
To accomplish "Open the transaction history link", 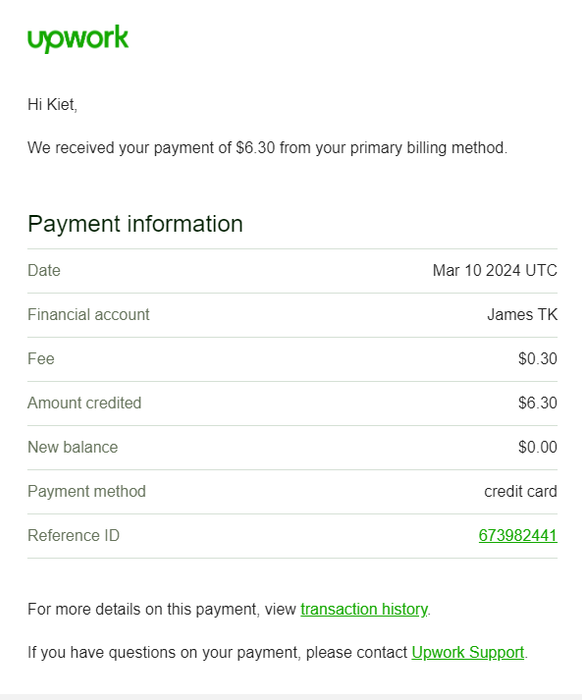I will point(364,609).
